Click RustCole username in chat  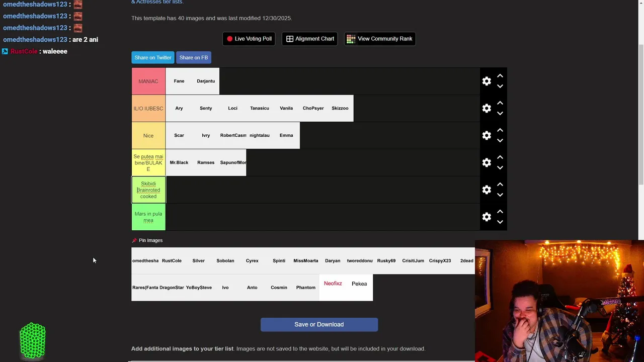pyautogui.click(x=24, y=51)
